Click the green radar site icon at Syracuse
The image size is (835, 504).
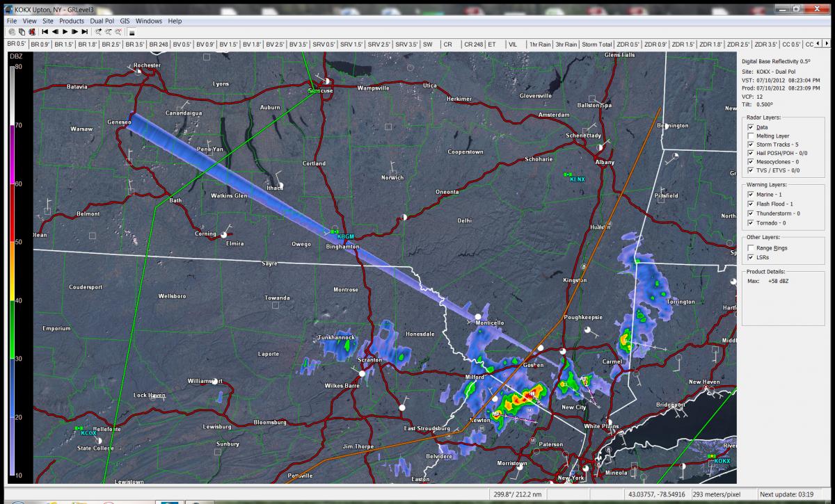(x=314, y=90)
